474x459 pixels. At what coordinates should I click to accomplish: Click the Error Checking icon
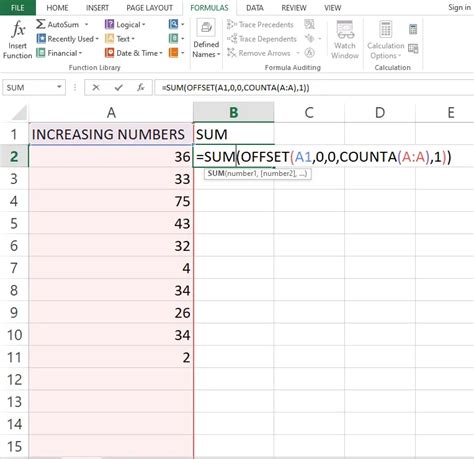pos(309,38)
